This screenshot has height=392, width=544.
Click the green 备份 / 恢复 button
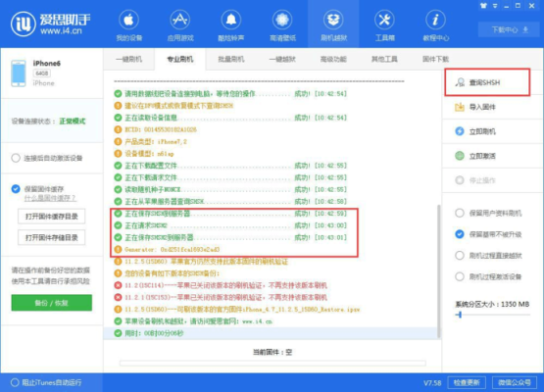pyautogui.click(x=52, y=303)
